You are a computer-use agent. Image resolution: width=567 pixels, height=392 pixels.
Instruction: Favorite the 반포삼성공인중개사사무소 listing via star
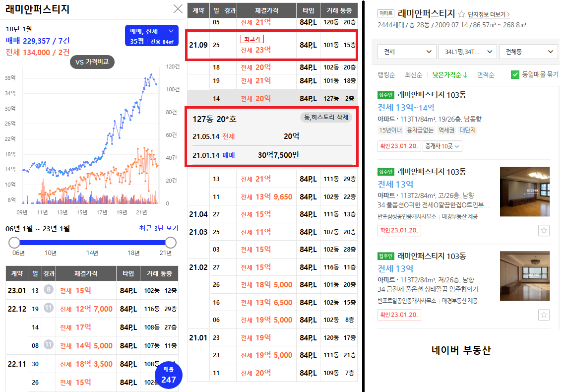tap(544, 230)
